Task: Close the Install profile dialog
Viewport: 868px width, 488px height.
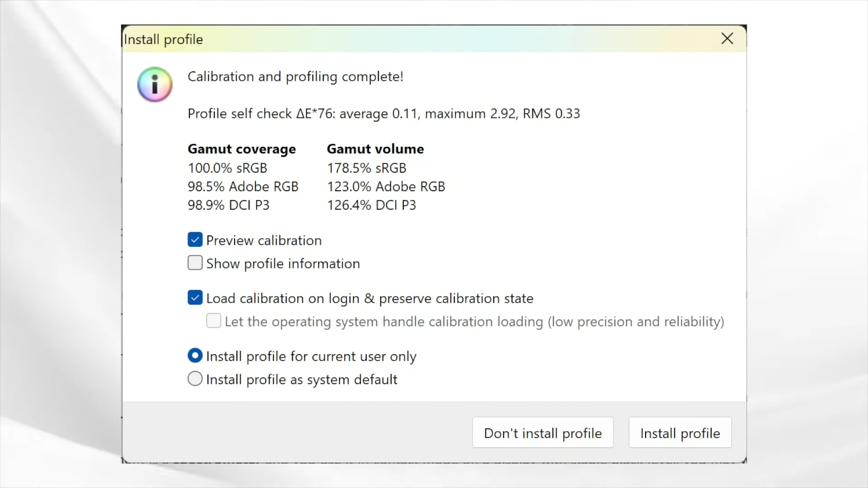Action: tap(727, 38)
